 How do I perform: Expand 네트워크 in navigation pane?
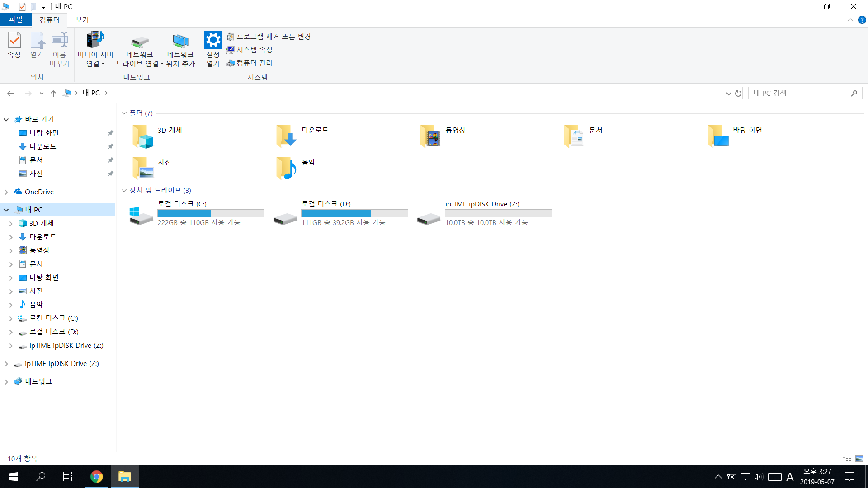pyautogui.click(x=6, y=382)
